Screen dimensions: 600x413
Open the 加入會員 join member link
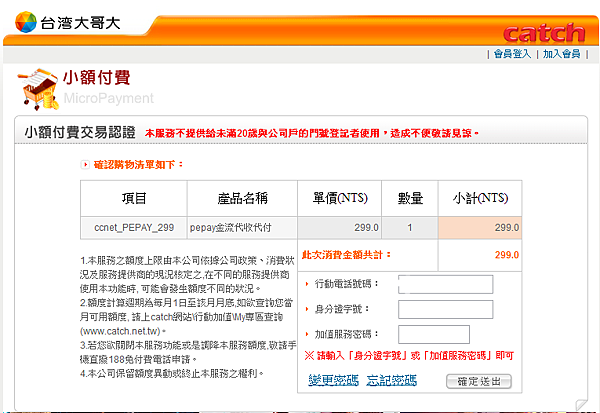click(x=561, y=54)
